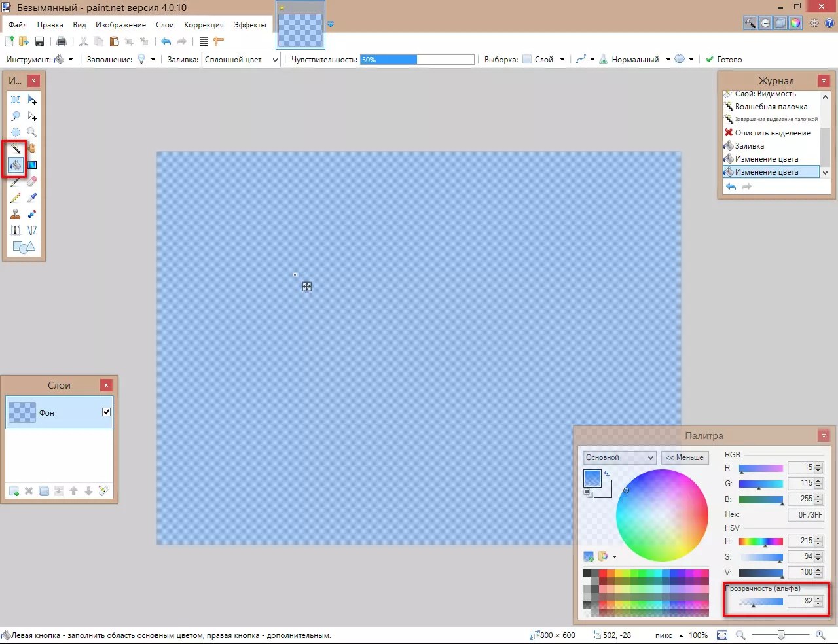Open Settings with the gear icon
This screenshot has width=838, height=644.
point(814,23)
